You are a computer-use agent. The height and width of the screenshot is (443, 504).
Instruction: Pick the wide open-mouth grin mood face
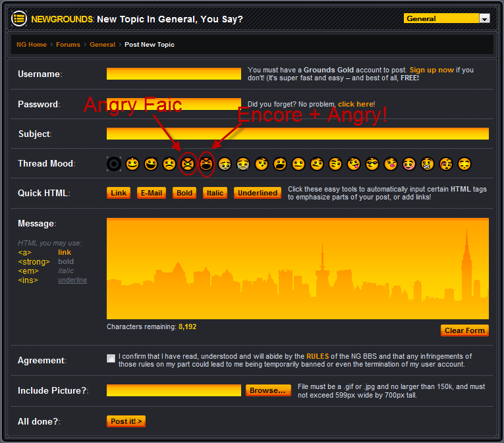(151, 164)
